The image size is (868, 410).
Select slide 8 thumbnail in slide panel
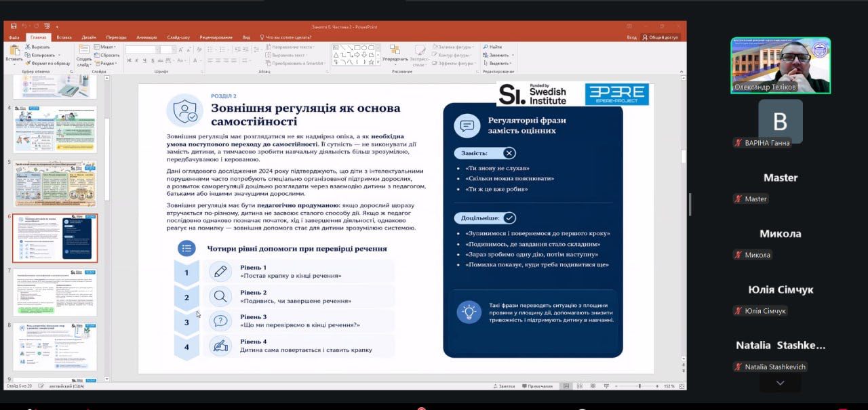click(x=56, y=346)
